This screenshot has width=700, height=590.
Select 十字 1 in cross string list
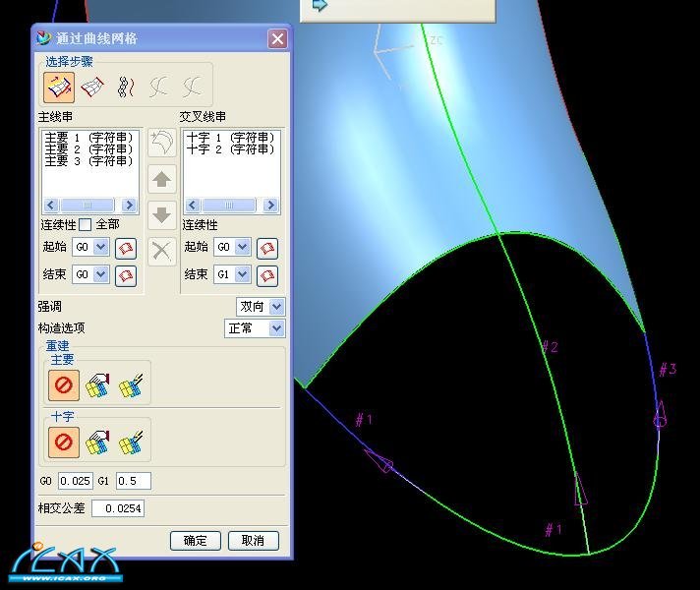[230, 139]
